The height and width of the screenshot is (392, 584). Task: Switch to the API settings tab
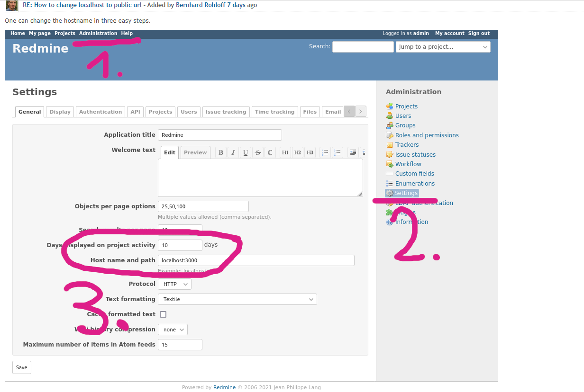[136, 112]
